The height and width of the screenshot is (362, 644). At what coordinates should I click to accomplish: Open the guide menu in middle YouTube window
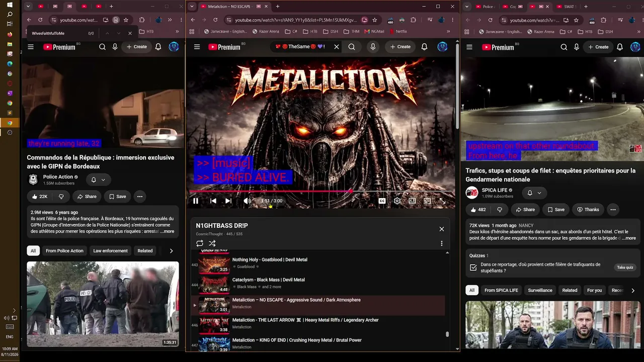point(197,47)
